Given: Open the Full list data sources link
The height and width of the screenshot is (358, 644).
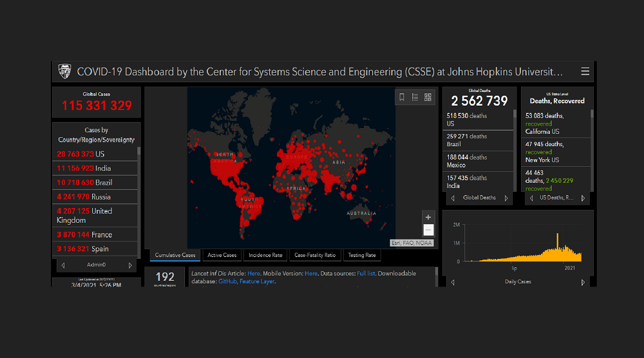Looking at the screenshot, I should (366, 274).
